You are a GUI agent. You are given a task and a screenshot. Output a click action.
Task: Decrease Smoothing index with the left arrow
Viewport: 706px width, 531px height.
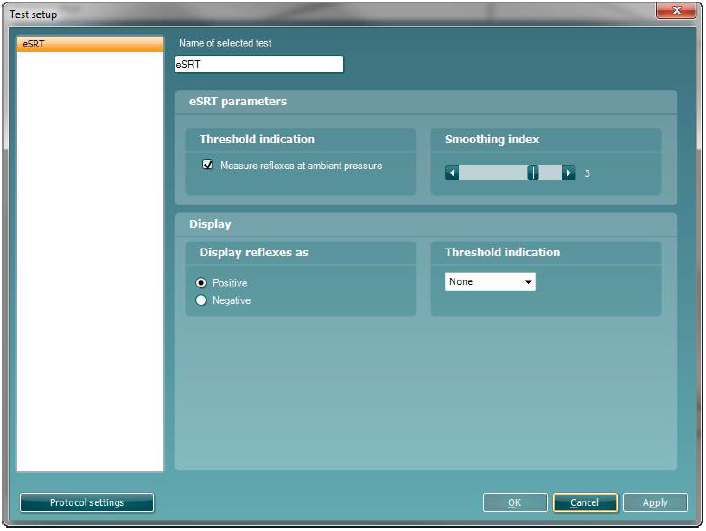pyautogui.click(x=452, y=173)
